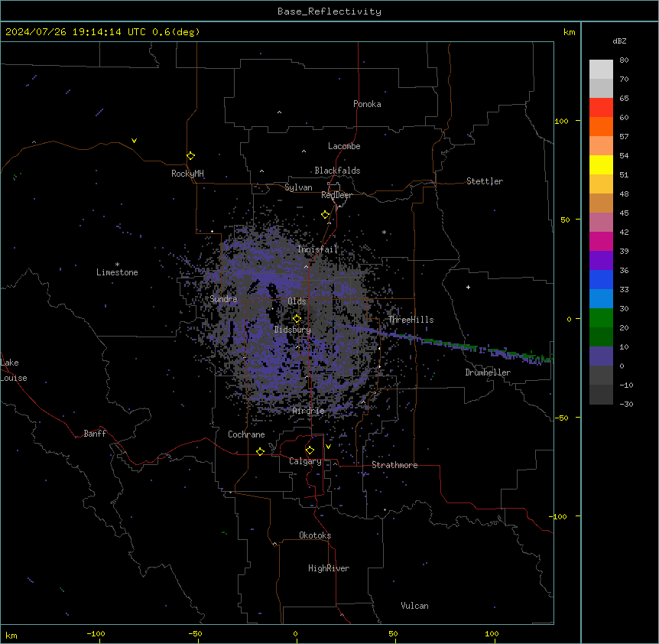Click the Base_Reflectivity title text

(329, 11)
